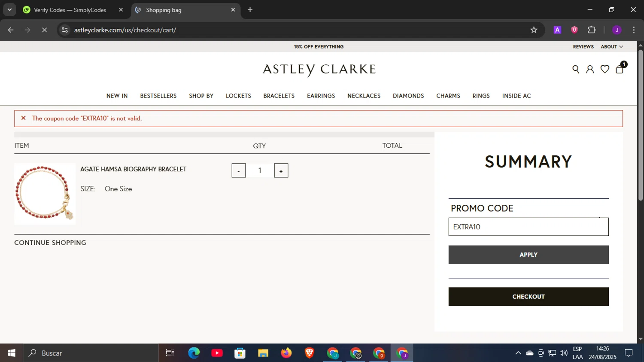
Task: Open the tab search dropdown arrow
Action: (x=9, y=9)
